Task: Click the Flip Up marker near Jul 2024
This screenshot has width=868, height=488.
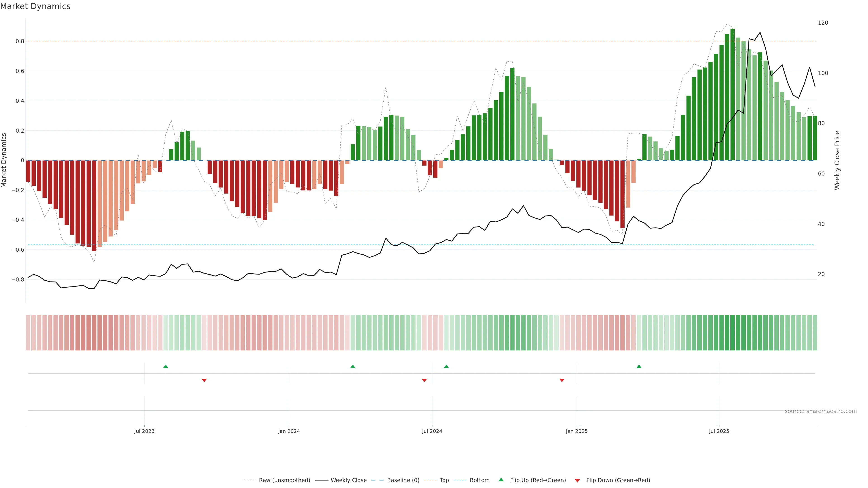Action: [x=446, y=366]
